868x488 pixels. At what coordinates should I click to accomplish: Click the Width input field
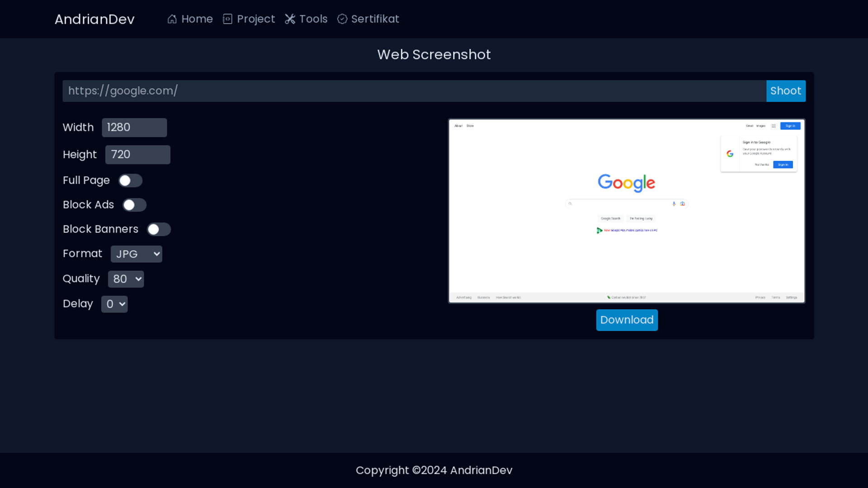point(134,127)
